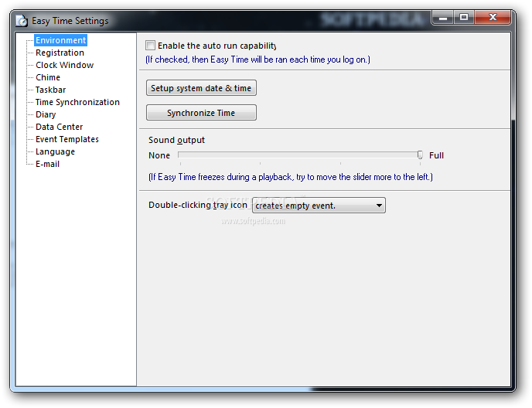This screenshot has width=532, height=408.
Task: Select Environment in the settings tree
Action: pyautogui.click(x=61, y=40)
